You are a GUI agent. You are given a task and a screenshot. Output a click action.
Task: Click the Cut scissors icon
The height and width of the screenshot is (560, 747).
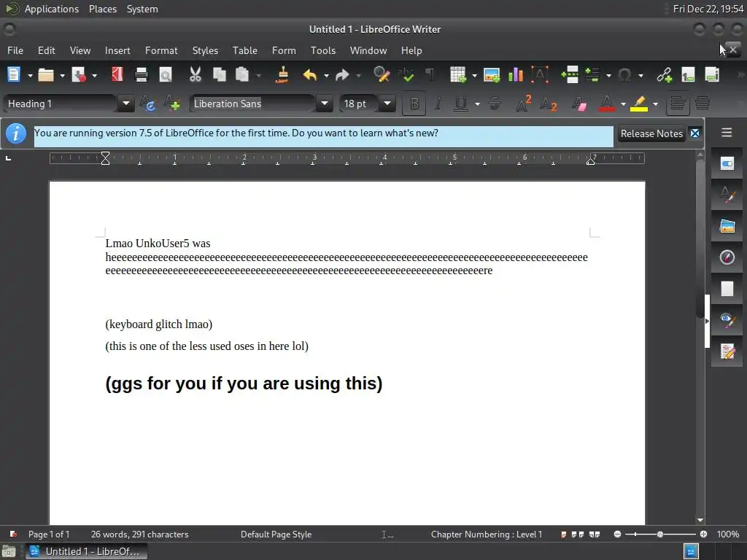pyautogui.click(x=196, y=75)
